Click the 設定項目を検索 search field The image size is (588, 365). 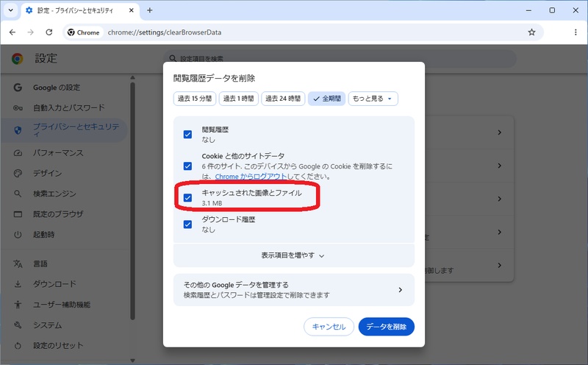coord(340,59)
